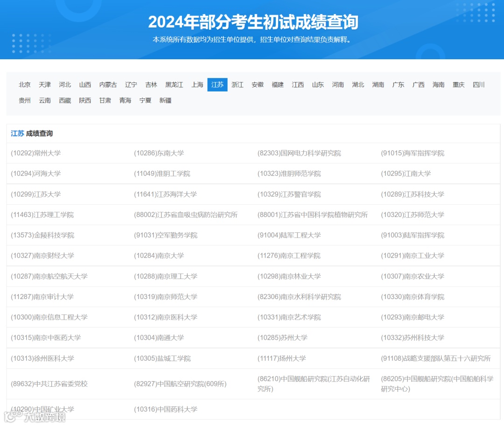Open the (10304)南通大学 link
504x426 pixels.
pyautogui.click(x=159, y=338)
